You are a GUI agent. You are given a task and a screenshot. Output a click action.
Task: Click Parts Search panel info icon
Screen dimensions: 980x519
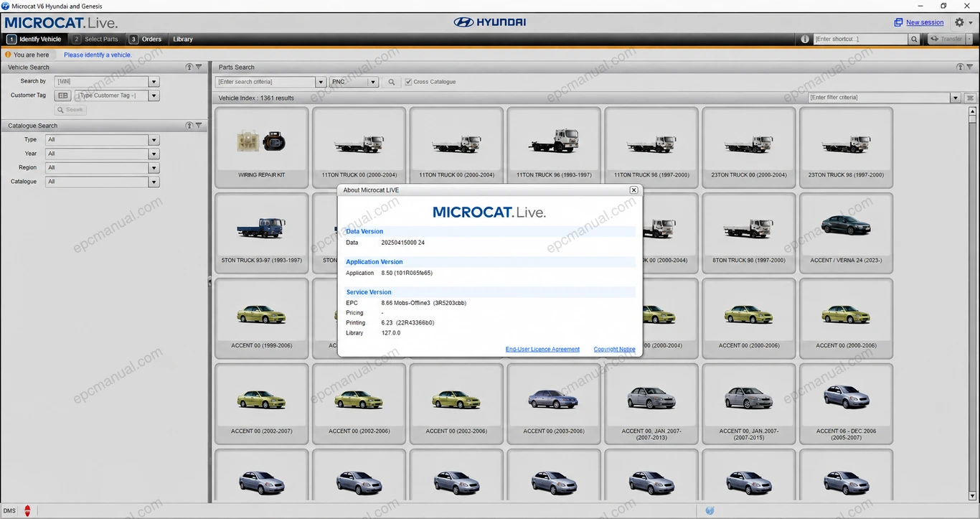point(960,67)
